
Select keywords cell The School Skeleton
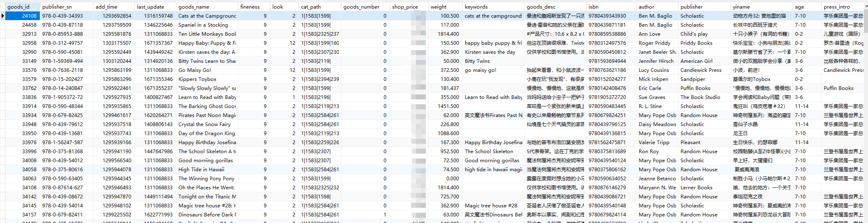(493, 151)
